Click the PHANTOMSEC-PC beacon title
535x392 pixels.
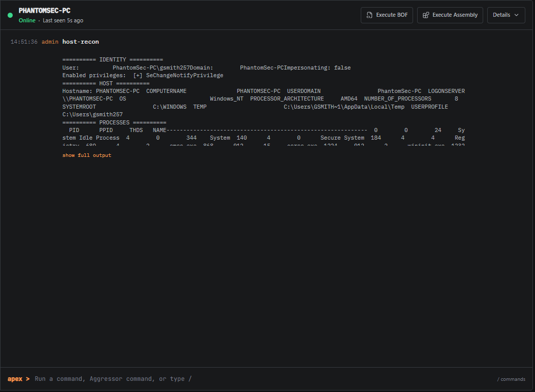click(x=44, y=11)
